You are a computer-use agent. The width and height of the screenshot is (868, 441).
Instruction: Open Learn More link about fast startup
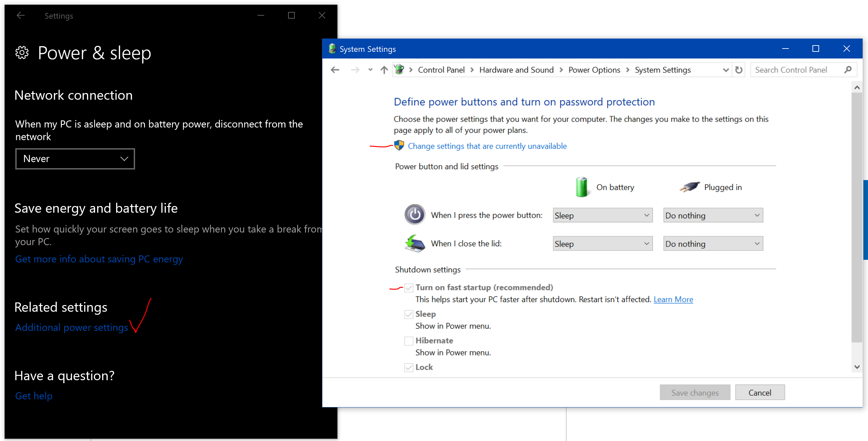673,299
